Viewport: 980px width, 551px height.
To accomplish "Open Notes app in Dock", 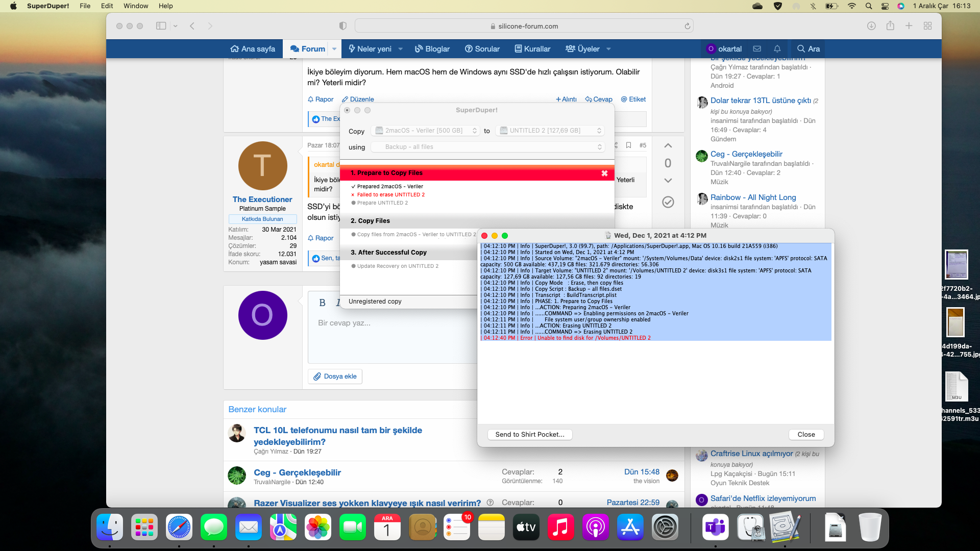I will (x=492, y=527).
